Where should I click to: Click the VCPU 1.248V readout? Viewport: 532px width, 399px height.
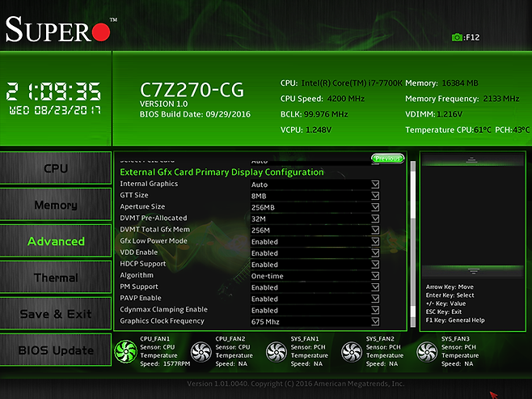click(306, 130)
